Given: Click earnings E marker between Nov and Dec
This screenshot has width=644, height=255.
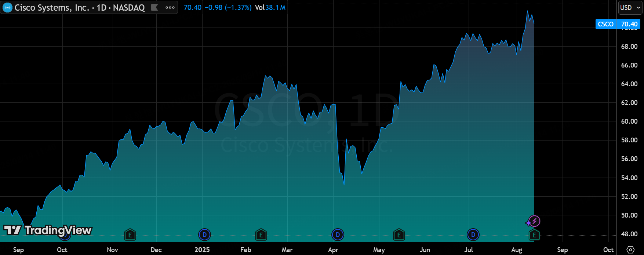Looking at the screenshot, I should pos(130,235).
